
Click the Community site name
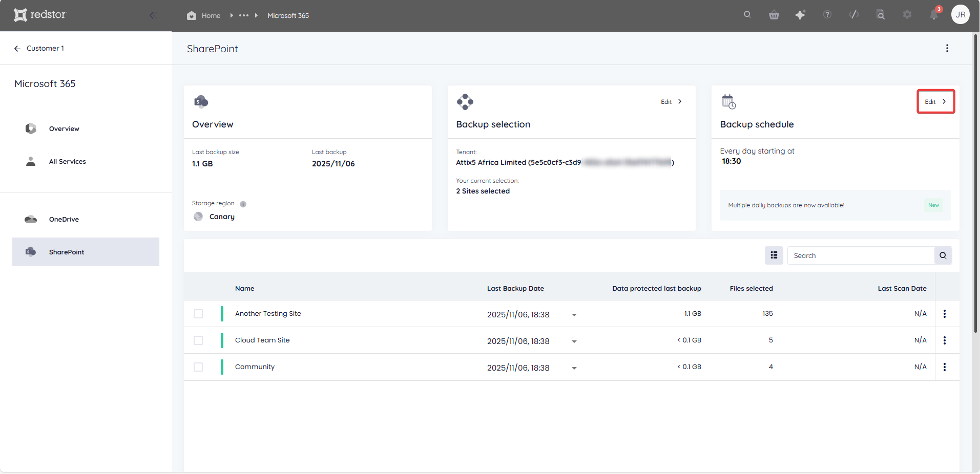255,367
